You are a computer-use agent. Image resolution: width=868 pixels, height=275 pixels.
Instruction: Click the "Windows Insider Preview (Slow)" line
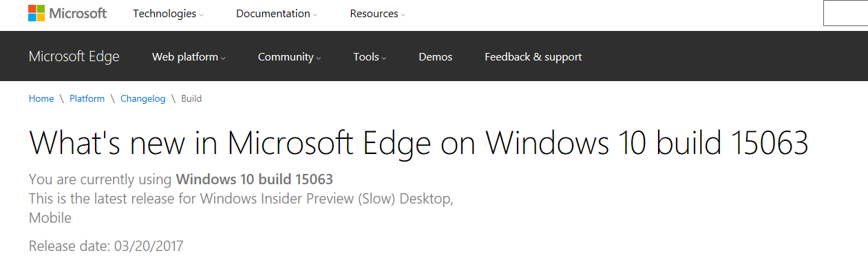(x=241, y=199)
